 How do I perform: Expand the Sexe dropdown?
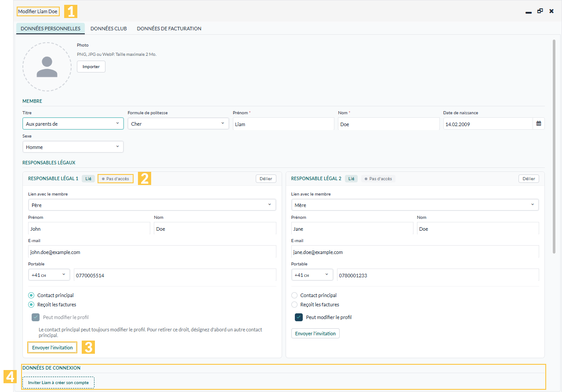pos(73,147)
